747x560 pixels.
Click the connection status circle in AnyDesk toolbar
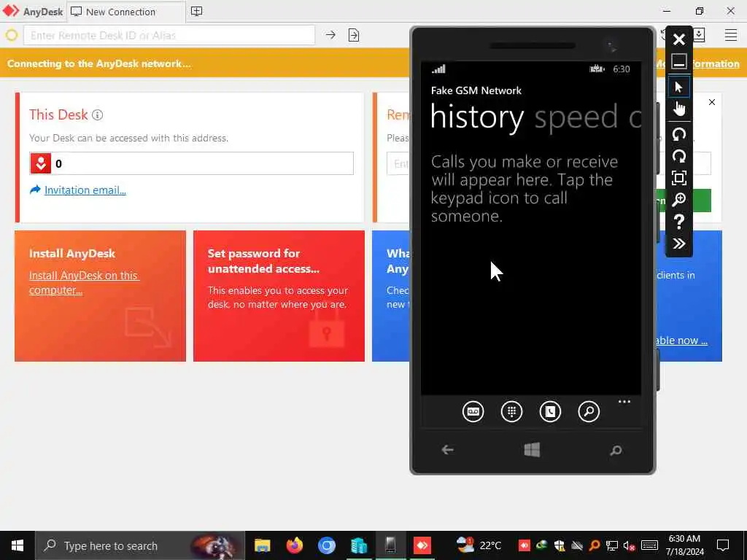(x=12, y=35)
